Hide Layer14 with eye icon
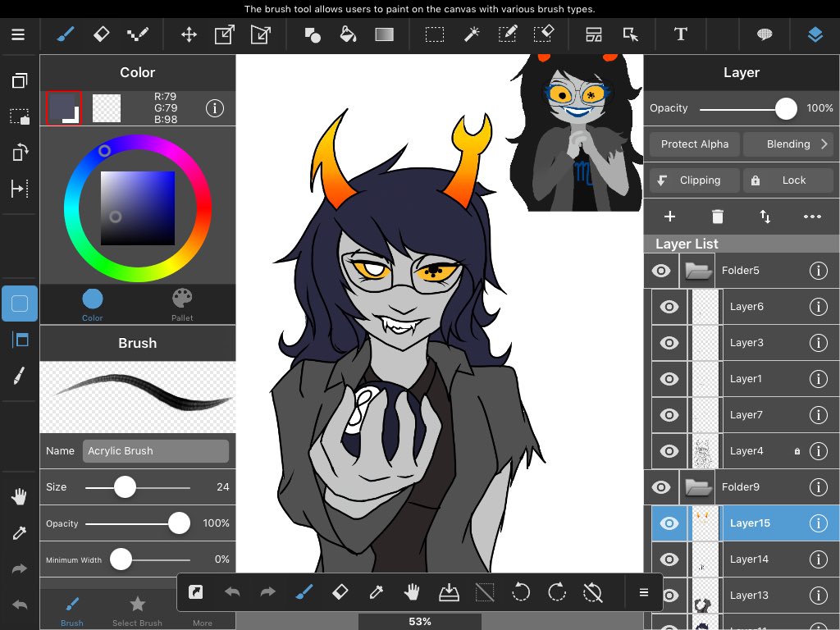This screenshot has width=840, height=630. click(x=669, y=559)
